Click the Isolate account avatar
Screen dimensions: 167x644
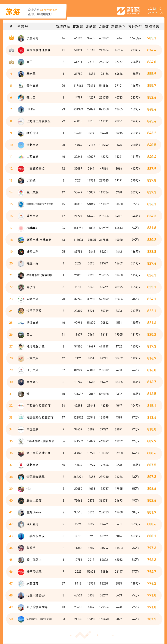coord(21,228)
